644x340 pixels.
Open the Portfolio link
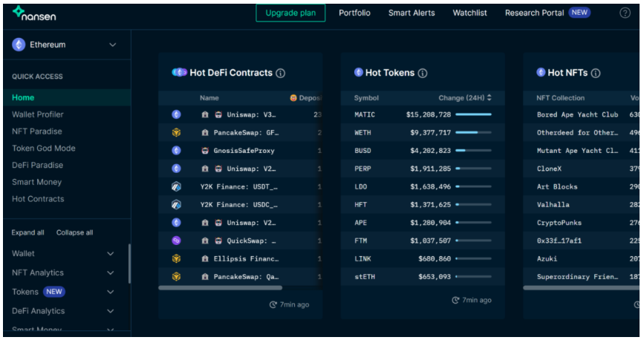[x=354, y=13]
